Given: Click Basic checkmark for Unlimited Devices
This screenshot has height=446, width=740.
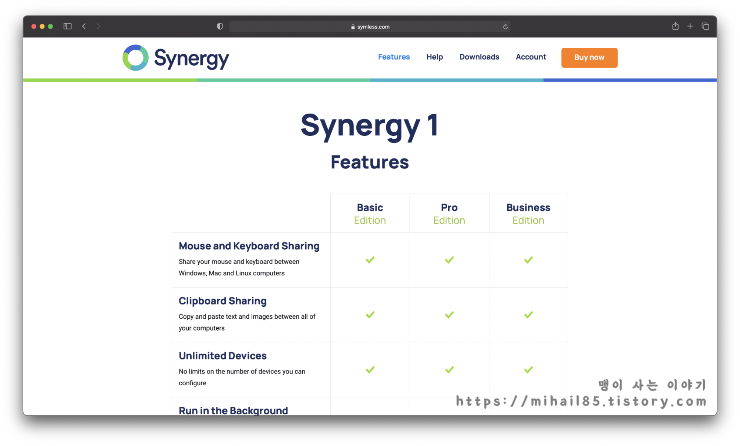Looking at the screenshot, I should (370, 370).
